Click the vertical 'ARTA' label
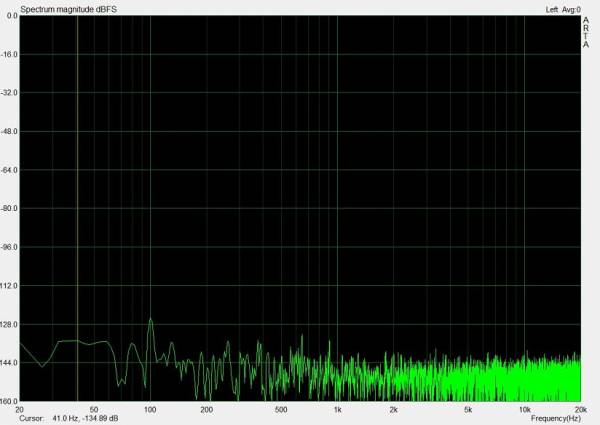This screenshot has height=425, width=600. 586,33
